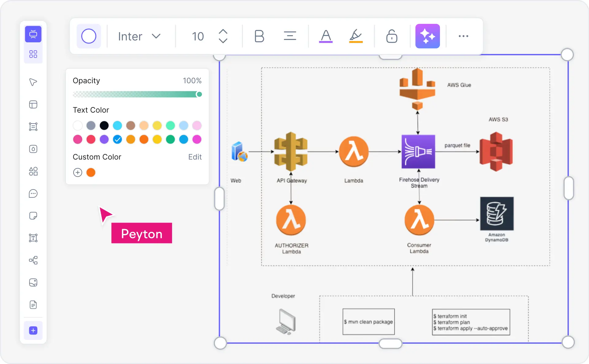Viewport: 589px width, 364px height.
Task: Select the orange custom color swatch
Action: click(91, 173)
